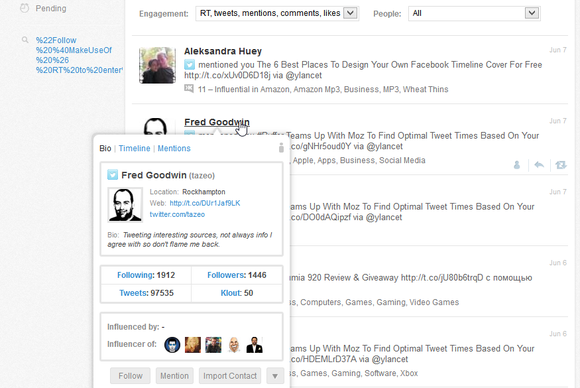Click the Followers: 1446 stat
The height and width of the screenshot is (388, 580).
click(x=237, y=275)
